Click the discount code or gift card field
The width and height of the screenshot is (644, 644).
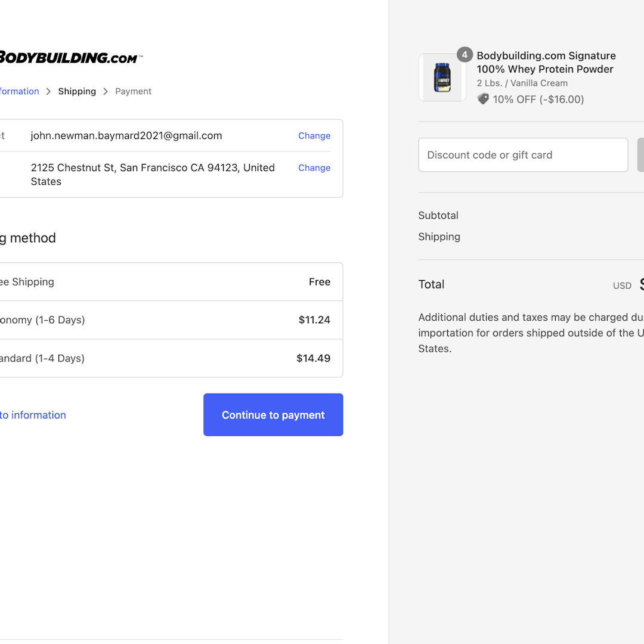point(523,154)
